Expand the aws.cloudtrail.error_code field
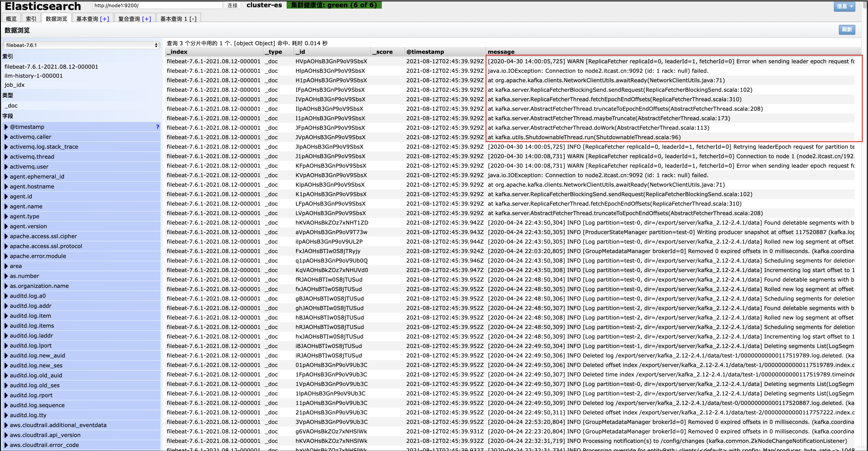 click(x=81, y=445)
